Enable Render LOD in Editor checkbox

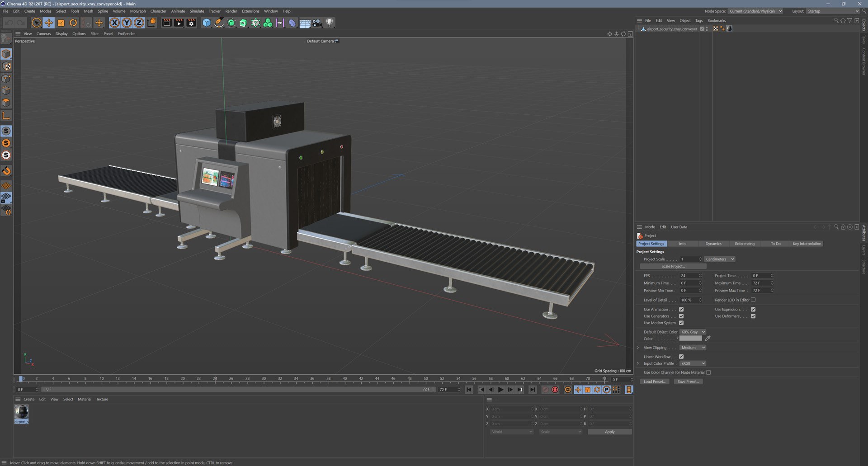click(753, 300)
